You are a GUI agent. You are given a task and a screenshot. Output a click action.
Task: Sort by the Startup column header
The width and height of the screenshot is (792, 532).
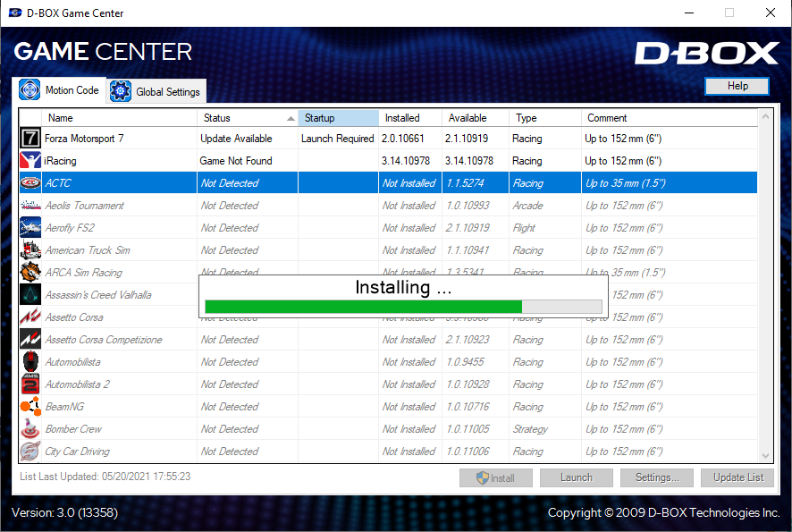point(339,118)
